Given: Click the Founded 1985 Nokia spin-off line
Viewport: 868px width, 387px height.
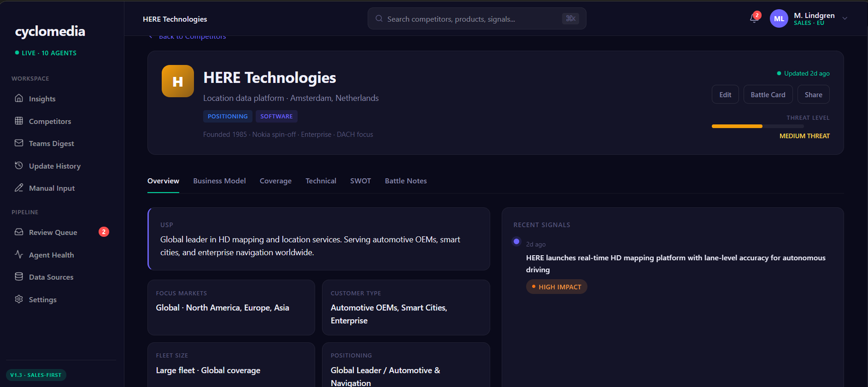Looking at the screenshot, I should (288, 134).
